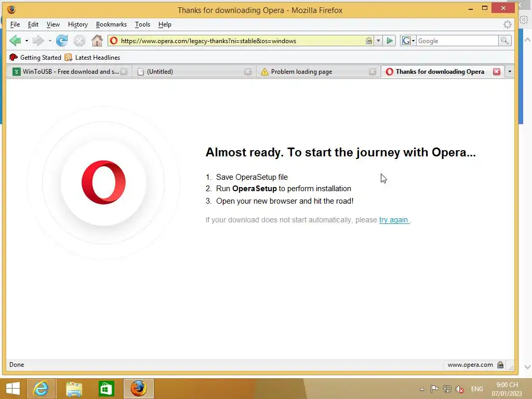The width and height of the screenshot is (532, 399).
Task: Open search engine selector dropdown
Action: (x=408, y=41)
